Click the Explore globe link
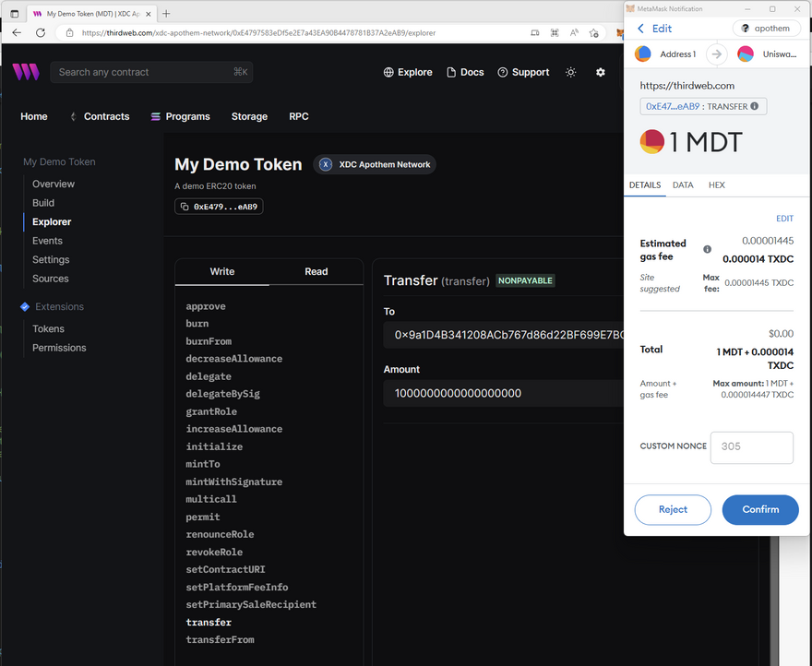 click(408, 72)
